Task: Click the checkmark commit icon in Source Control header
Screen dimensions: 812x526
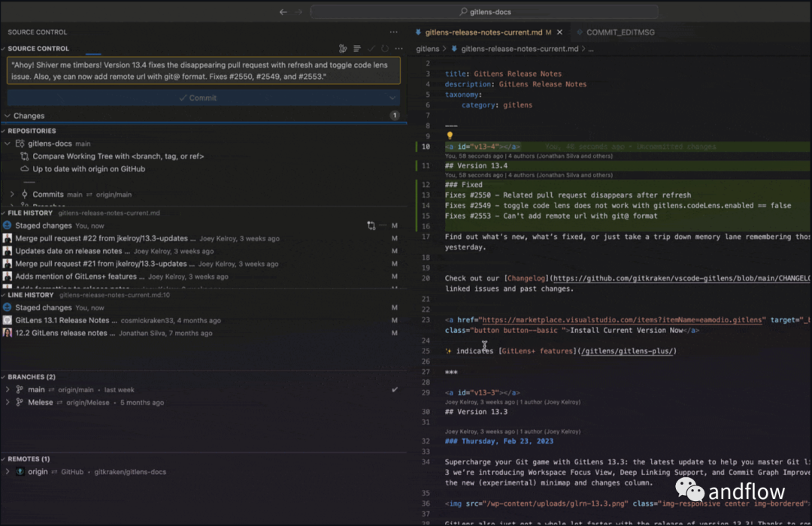Action: point(371,49)
